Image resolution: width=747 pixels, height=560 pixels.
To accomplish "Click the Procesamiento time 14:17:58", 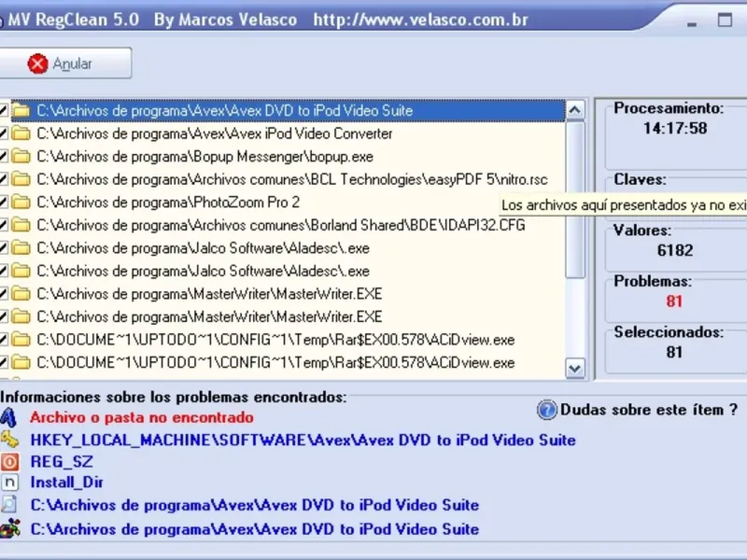I will (x=674, y=128).
